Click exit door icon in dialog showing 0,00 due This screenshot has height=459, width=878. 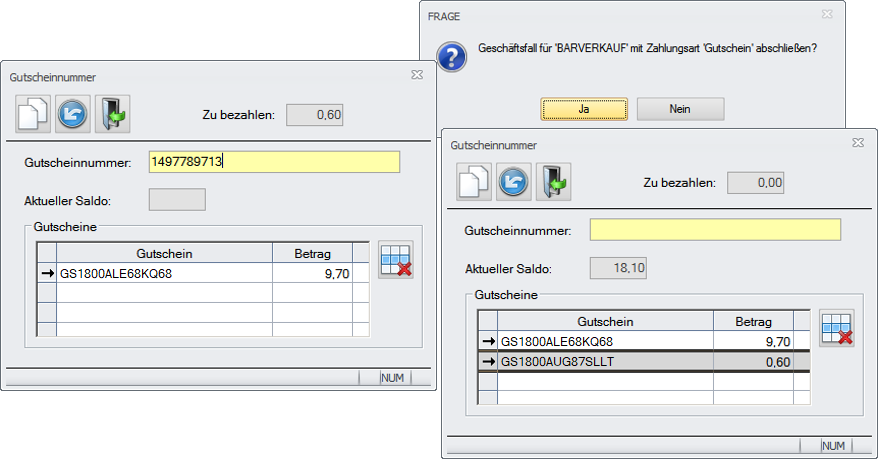tap(553, 181)
